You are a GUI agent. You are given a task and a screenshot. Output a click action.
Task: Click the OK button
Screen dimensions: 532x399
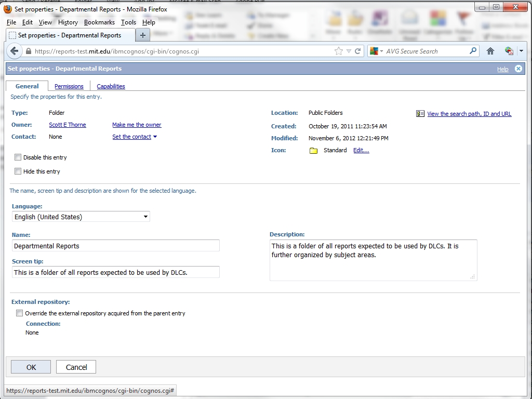[x=31, y=367]
